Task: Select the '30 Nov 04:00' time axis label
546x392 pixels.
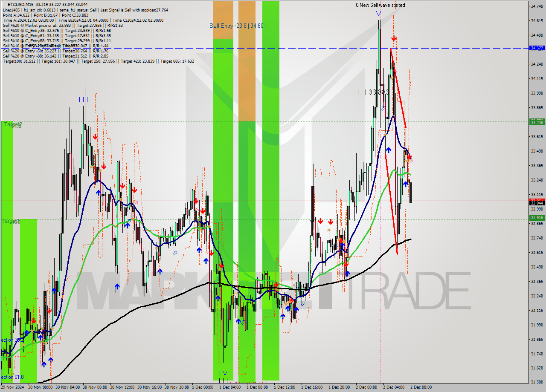Action: [68, 387]
